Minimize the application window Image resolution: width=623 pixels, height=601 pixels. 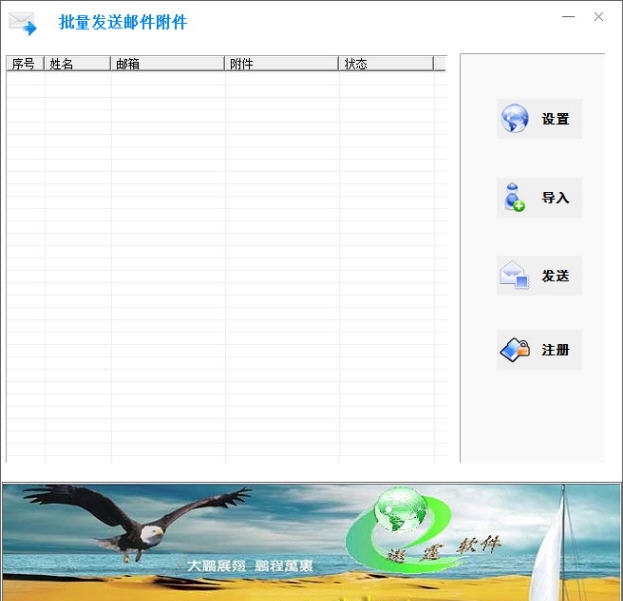(568, 17)
